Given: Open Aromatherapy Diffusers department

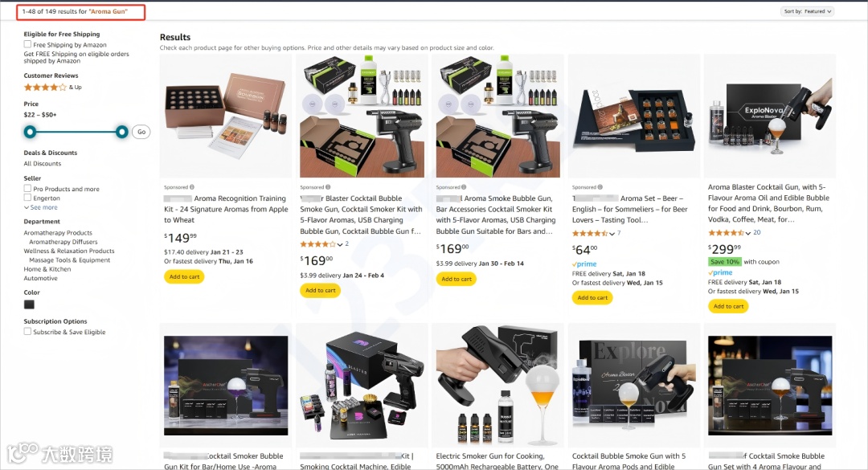Looking at the screenshot, I should (x=63, y=242).
